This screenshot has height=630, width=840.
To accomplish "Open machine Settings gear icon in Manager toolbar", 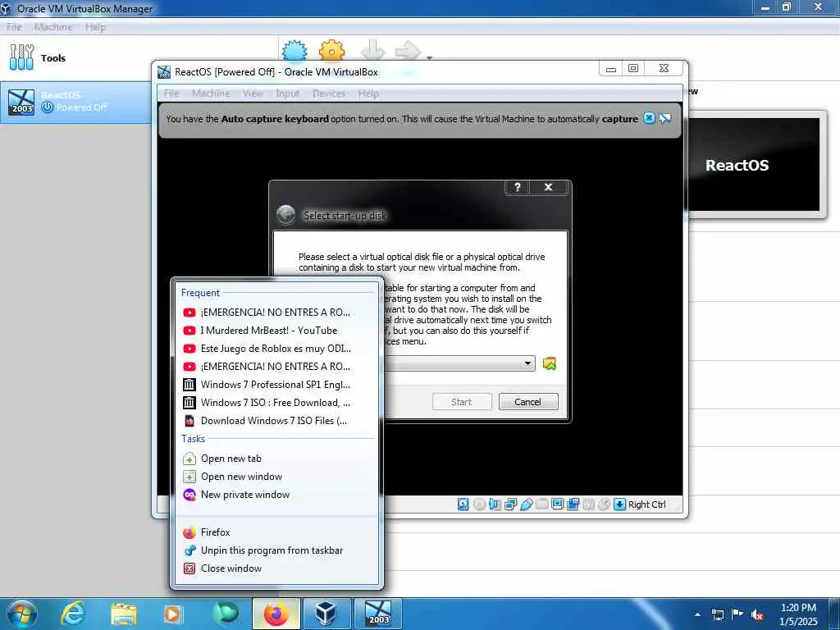I will point(331,50).
